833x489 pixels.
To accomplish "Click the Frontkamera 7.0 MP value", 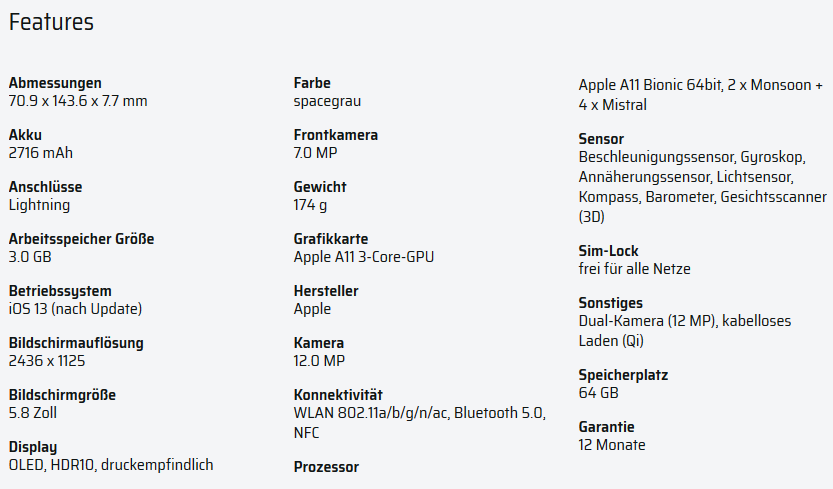I will tap(316, 153).
